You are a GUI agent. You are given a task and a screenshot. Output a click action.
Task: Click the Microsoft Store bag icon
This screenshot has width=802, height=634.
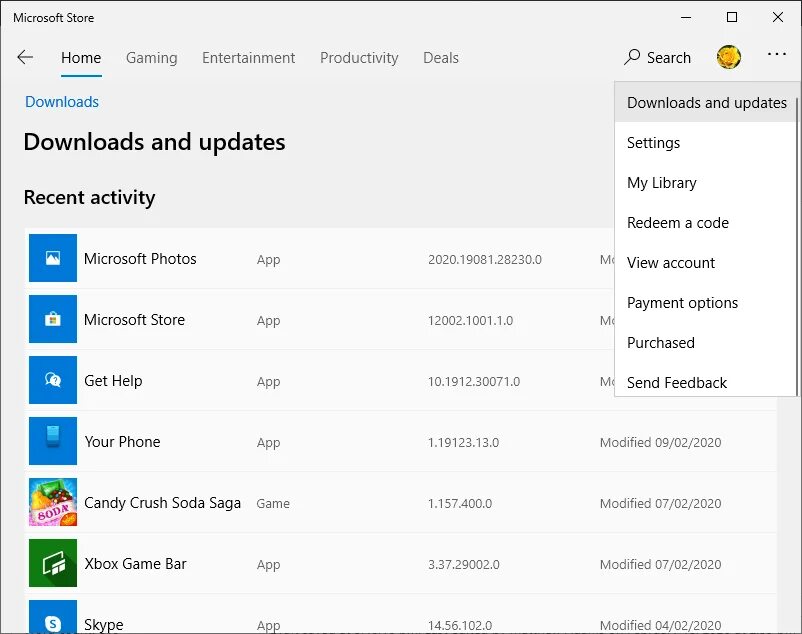[x=53, y=320]
